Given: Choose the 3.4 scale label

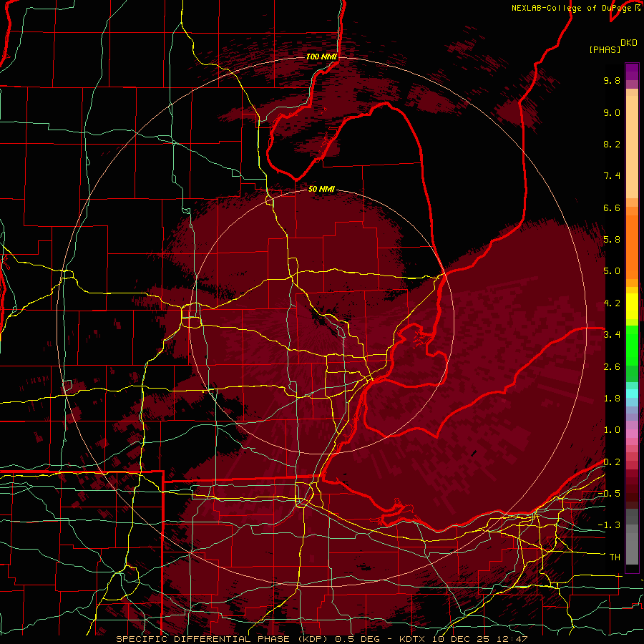Looking at the screenshot, I should pyautogui.click(x=612, y=335).
